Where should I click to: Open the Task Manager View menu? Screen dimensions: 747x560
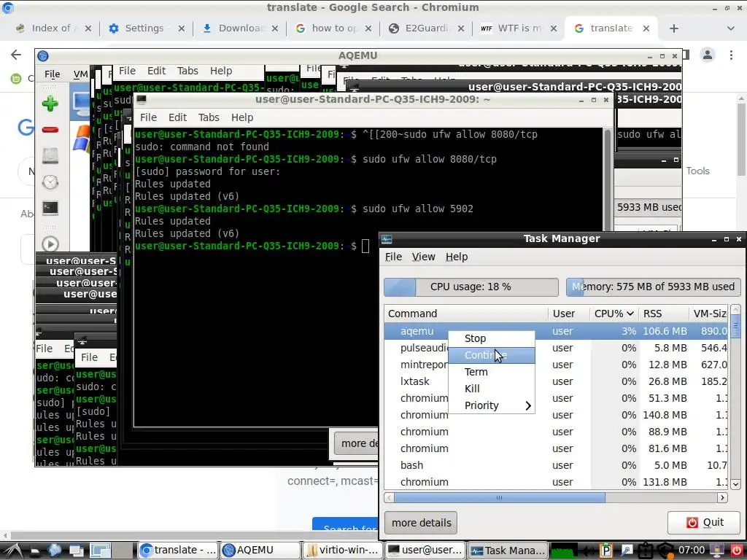tap(424, 257)
